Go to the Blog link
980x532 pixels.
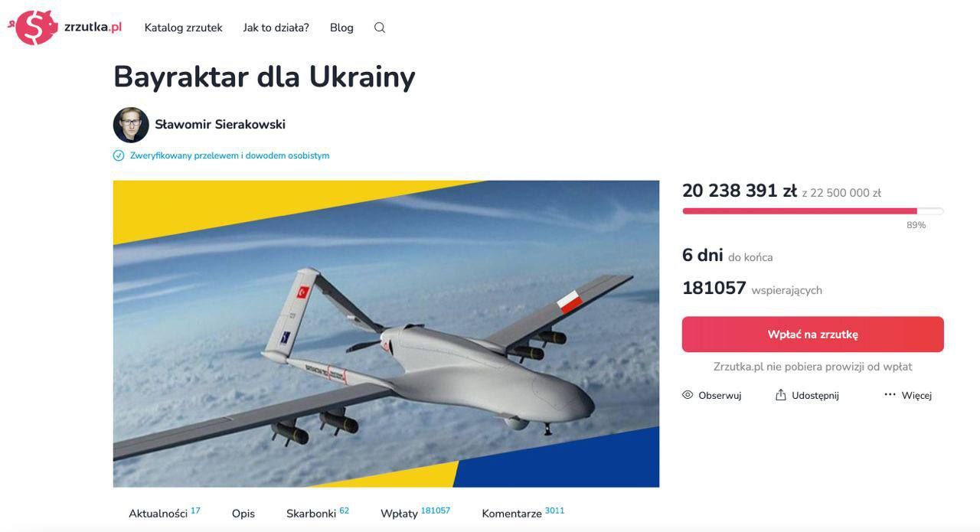coord(341,28)
